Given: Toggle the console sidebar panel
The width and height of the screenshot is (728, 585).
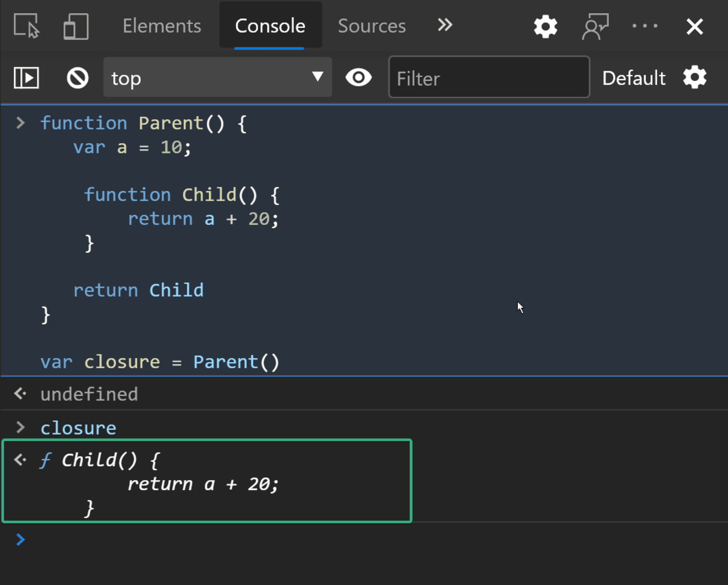Looking at the screenshot, I should [26, 78].
